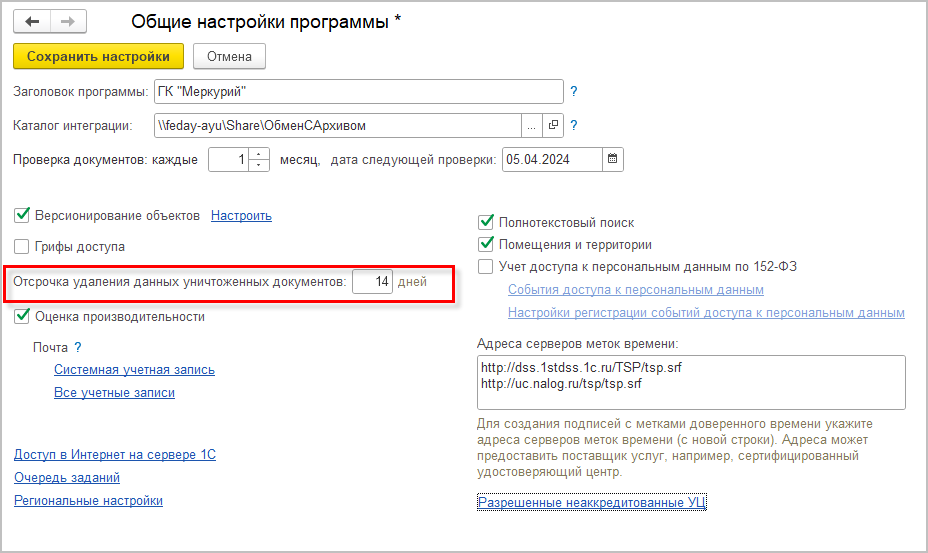Viewport: 928px width, 553px height.
Task: Toggle Учет доступа к персональным данным checkbox
Action: [486, 266]
